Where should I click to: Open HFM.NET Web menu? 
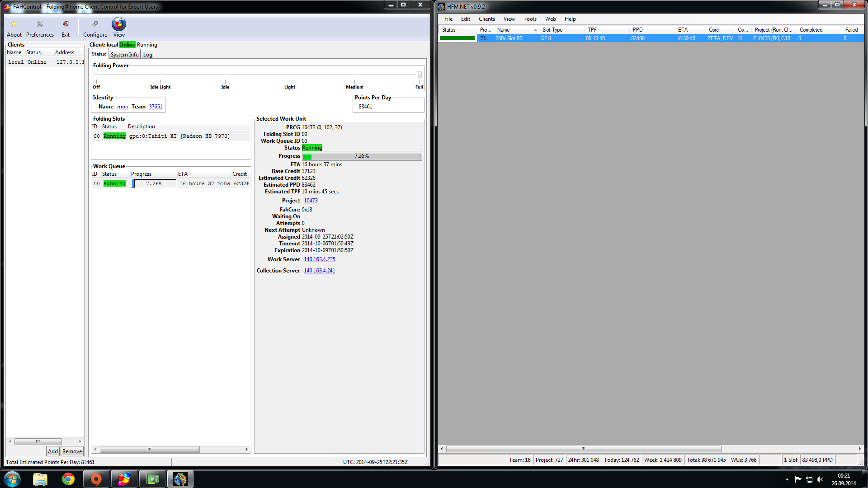pyautogui.click(x=550, y=19)
